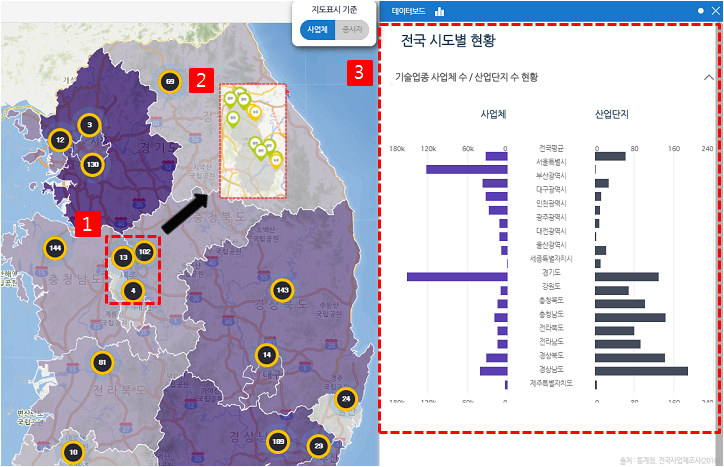This screenshot has height=467, width=724.
Task: Switch map display basis to 사업체
Action: pyautogui.click(x=317, y=30)
